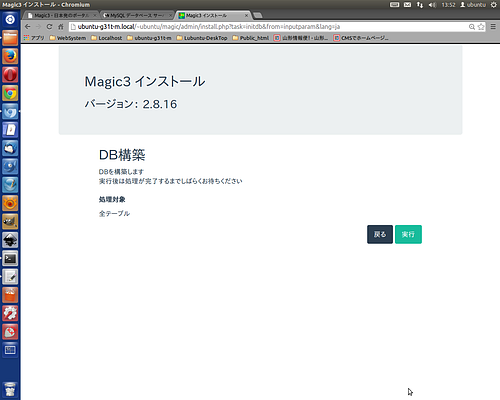Open a new tab
This screenshot has height=400, width=500.
(258, 15)
